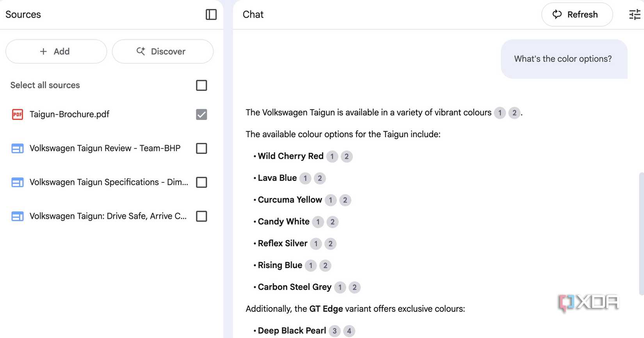Click the Drive Safe source icon
Screen dimensions: 644x338
tap(18, 216)
